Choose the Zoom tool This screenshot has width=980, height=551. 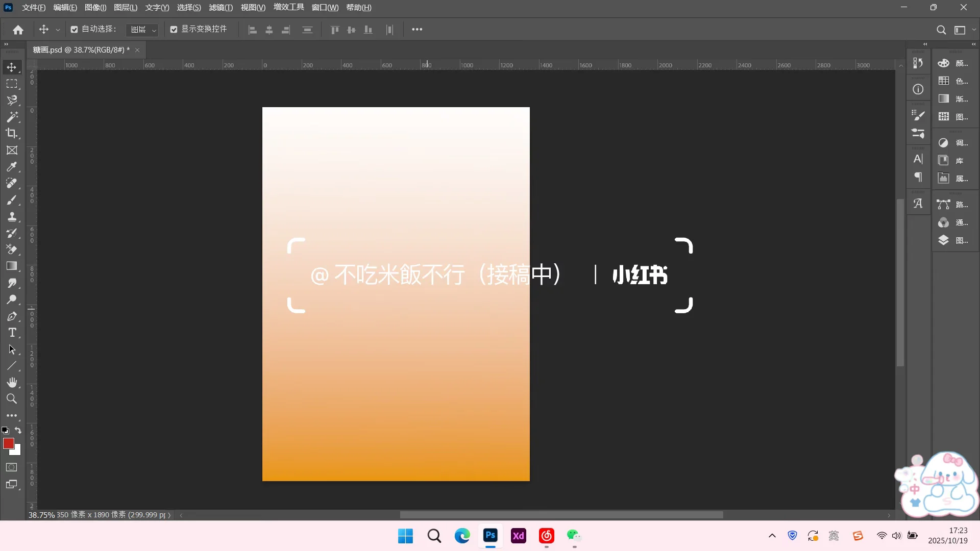12,399
